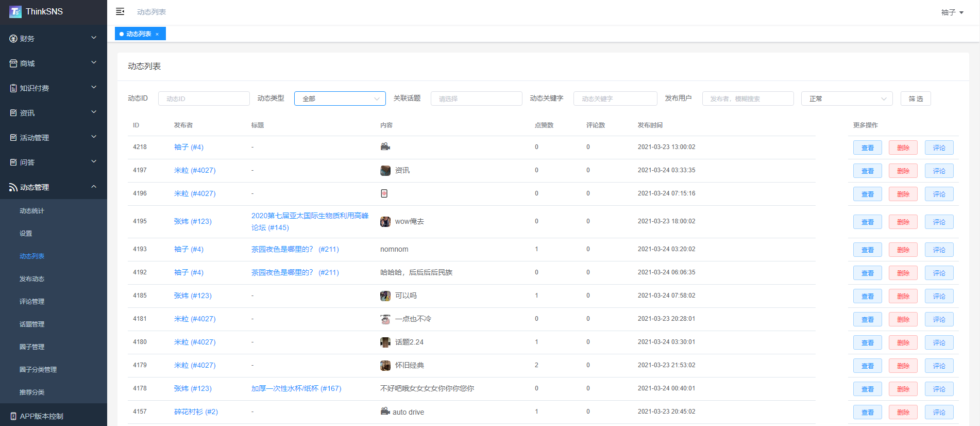Viewport: 980px width, 426px height.
Task: Open 话题管理 in the sidebar
Action: coord(32,324)
